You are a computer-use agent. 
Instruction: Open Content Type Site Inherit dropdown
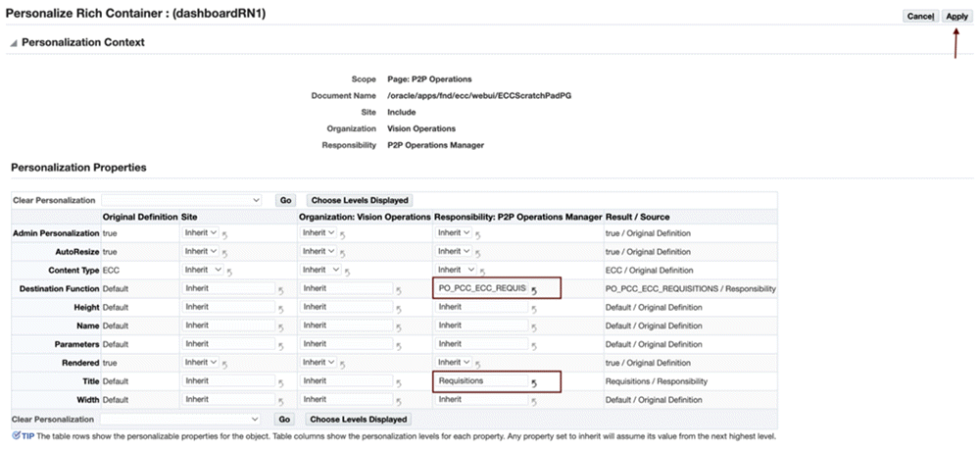click(x=203, y=270)
